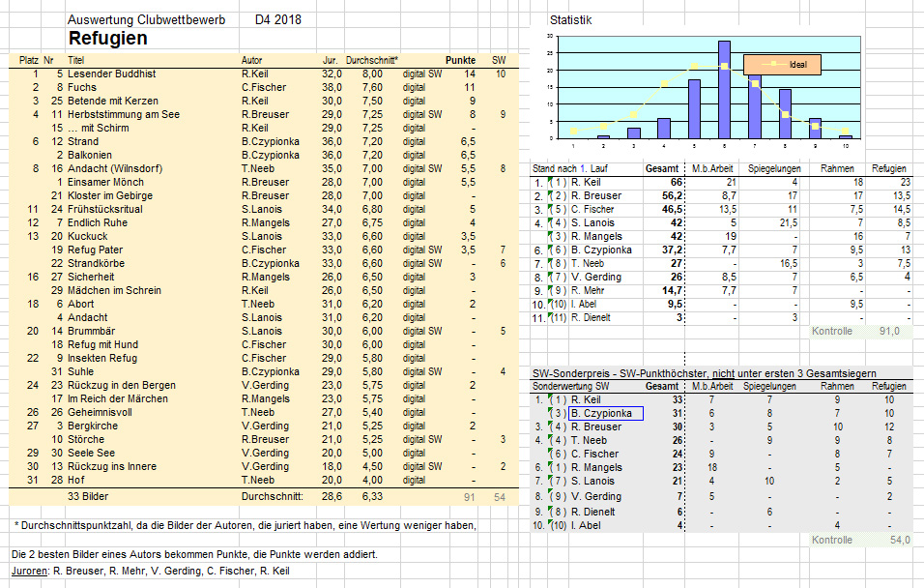Select the 'Insekten Refug' cell
Screen dimensions: 924x588
tap(102, 359)
